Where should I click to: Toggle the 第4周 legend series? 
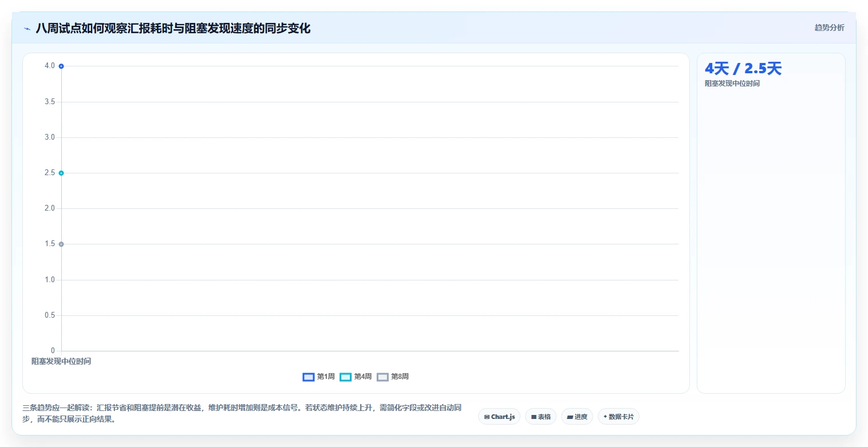pyautogui.click(x=356, y=377)
